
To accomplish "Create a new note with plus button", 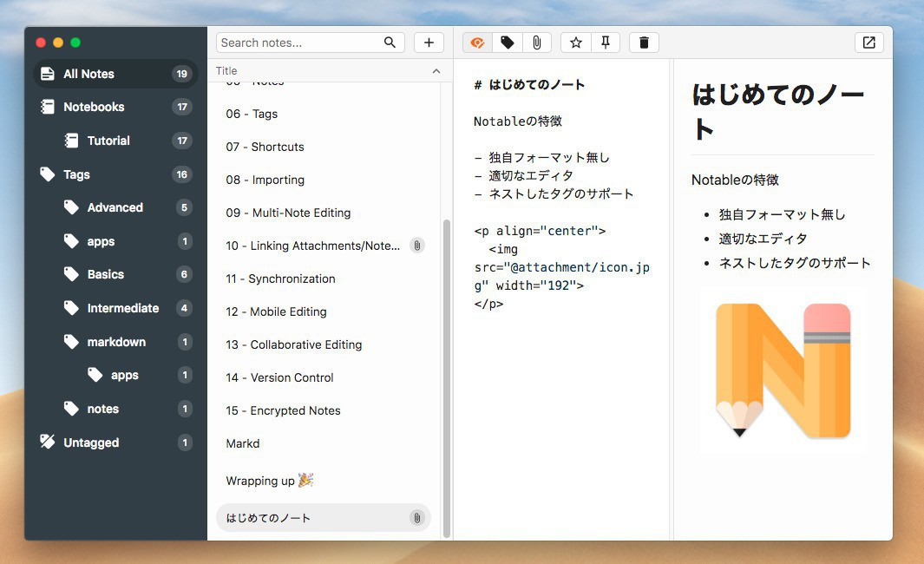I will (x=429, y=43).
